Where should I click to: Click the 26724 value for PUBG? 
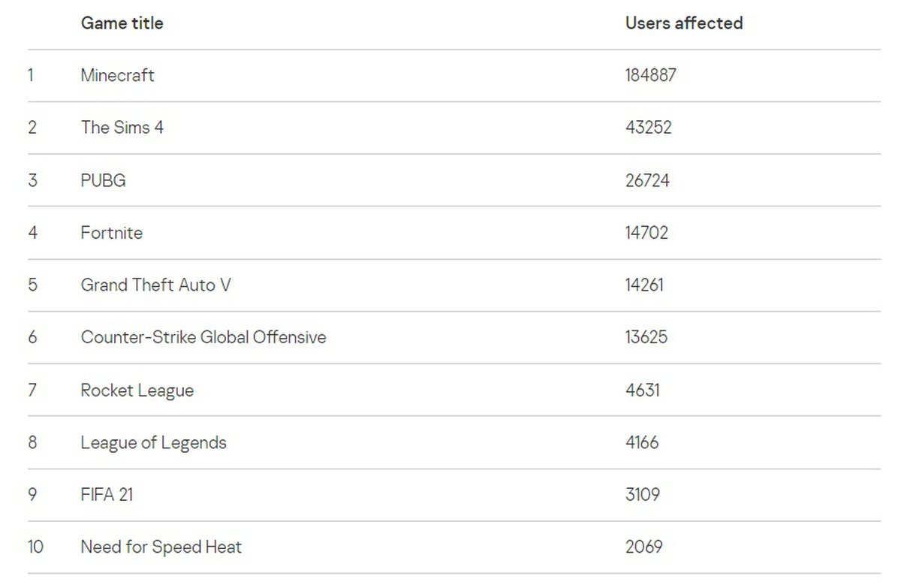pyautogui.click(x=647, y=180)
